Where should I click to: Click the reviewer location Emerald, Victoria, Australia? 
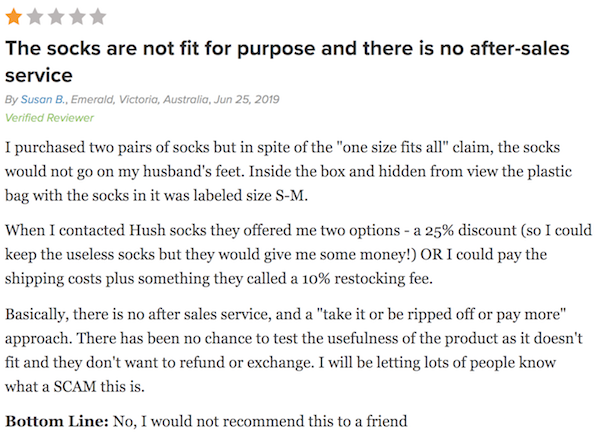pyautogui.click(x=140, y=99)
